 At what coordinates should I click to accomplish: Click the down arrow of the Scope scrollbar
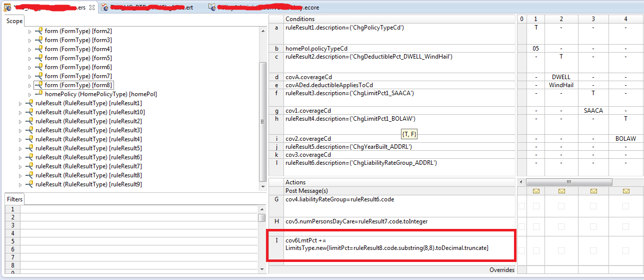point(262,186)
